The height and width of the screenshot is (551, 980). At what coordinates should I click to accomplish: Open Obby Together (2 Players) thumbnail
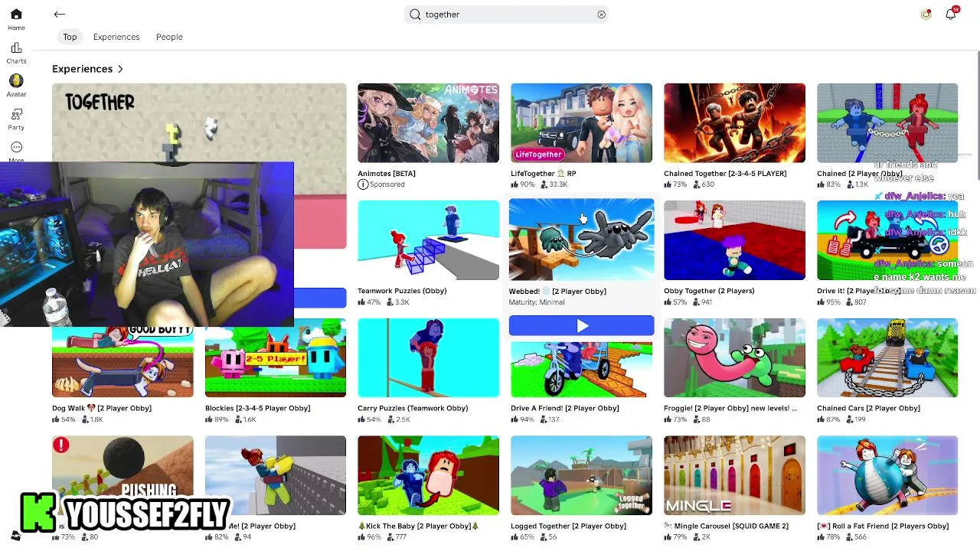pyautogui.click(x=734, y=240)
